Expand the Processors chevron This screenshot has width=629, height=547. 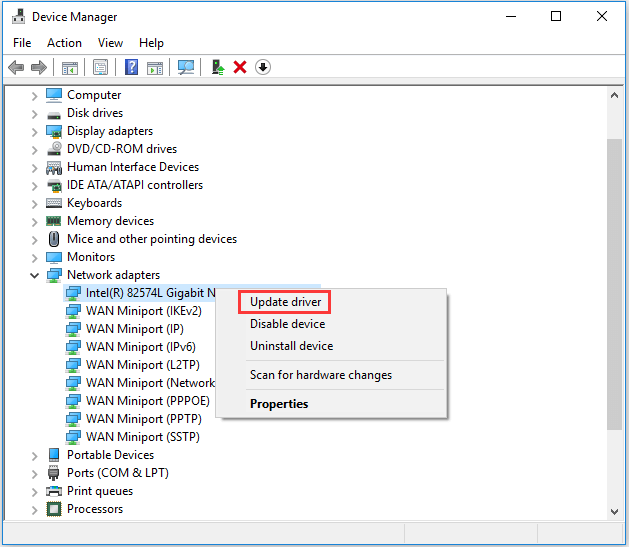[x=34, y=510]
